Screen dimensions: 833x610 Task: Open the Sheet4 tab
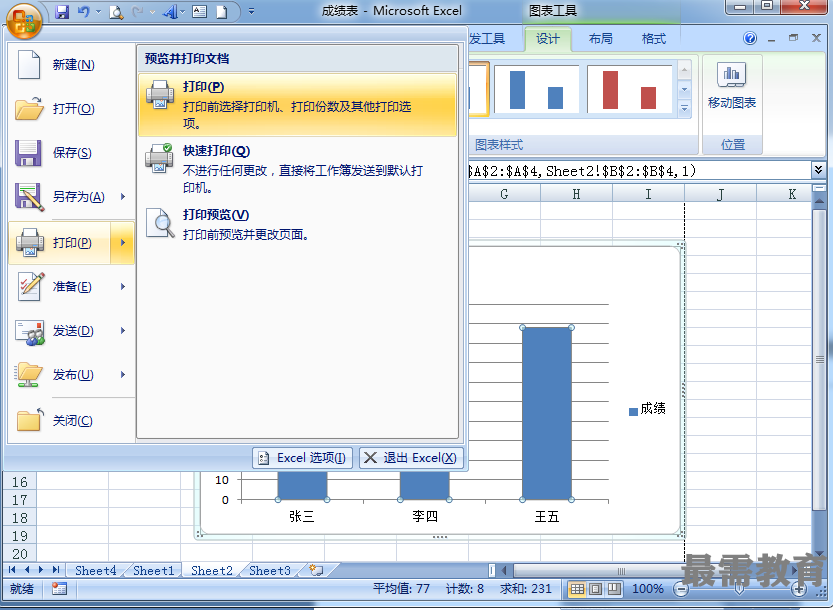(x=95, y=571)
